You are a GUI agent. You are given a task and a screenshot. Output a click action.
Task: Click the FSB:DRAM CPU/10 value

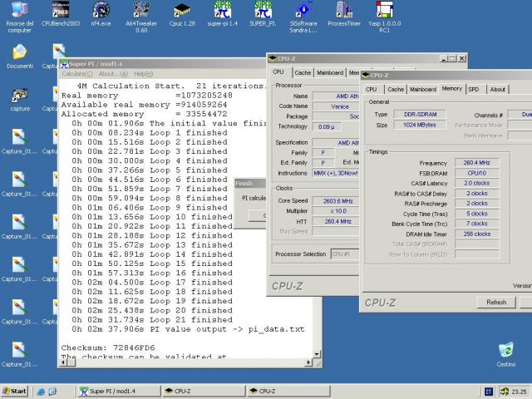tap(476, 173)
